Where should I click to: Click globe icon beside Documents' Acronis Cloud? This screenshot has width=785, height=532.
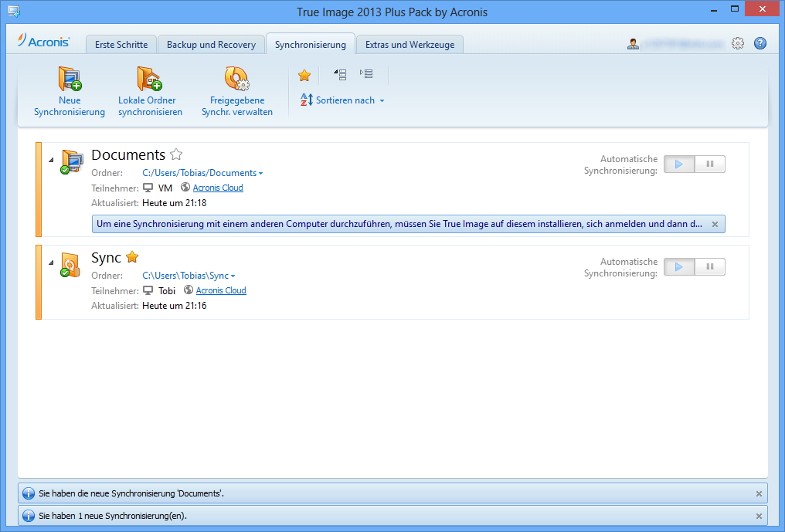tap(185, 187)
